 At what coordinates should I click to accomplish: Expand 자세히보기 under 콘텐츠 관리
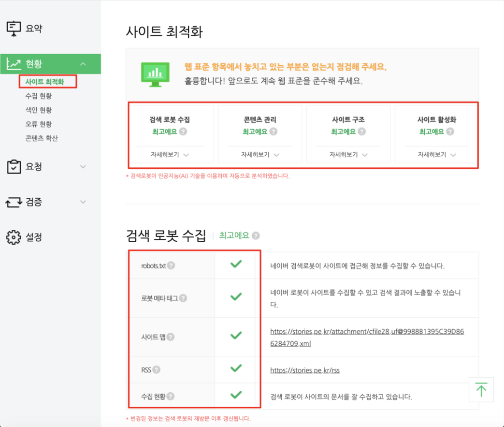[260, 155]
